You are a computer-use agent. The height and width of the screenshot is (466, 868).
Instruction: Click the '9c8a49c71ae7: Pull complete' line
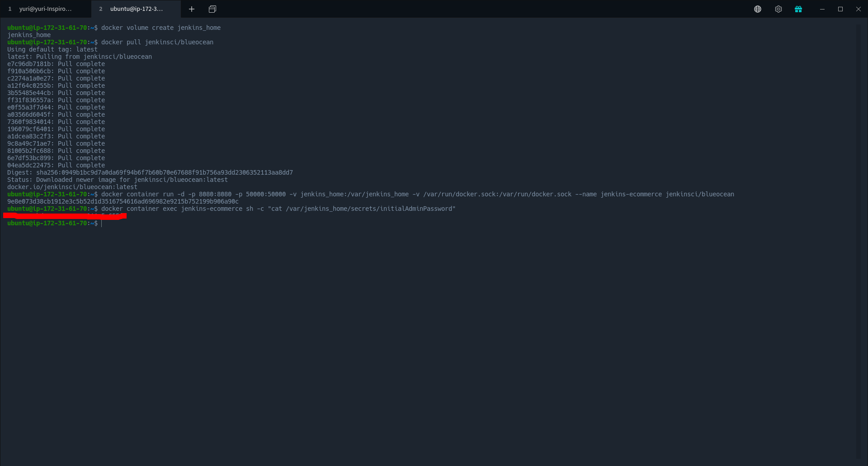tap(56, 143)
